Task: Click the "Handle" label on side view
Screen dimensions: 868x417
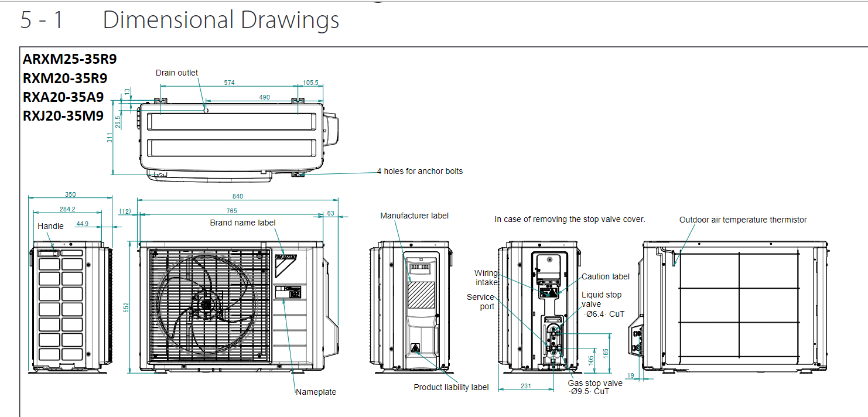Action: pos(50,226)
